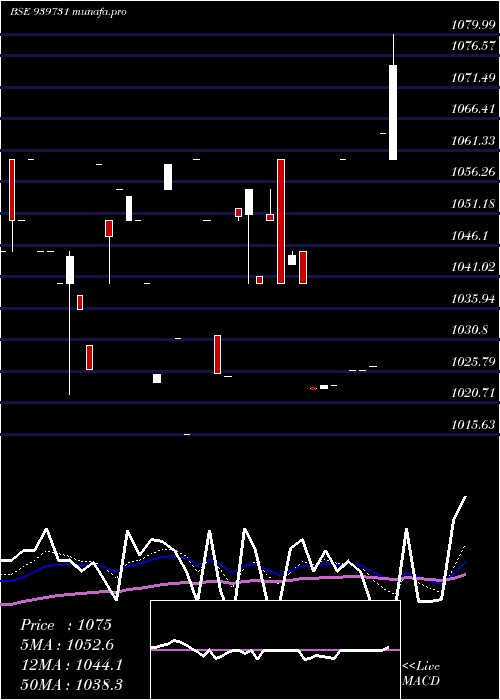Click the Price : 1075 readout
Screen dimensions: 500x700
[x=66, y=625]
